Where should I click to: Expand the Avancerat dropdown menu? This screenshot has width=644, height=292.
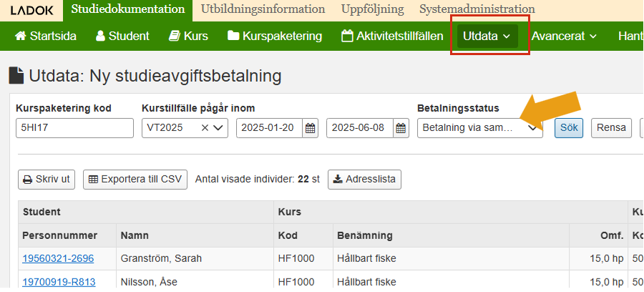pos(564,36)
